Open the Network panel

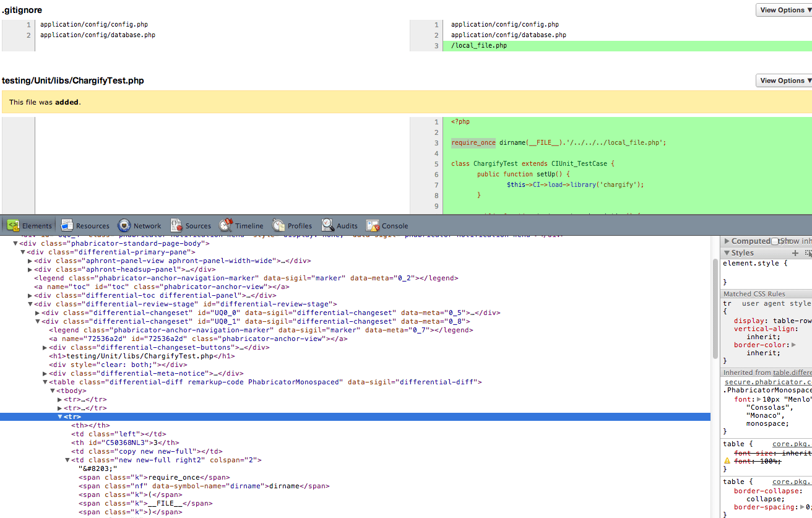139,226
